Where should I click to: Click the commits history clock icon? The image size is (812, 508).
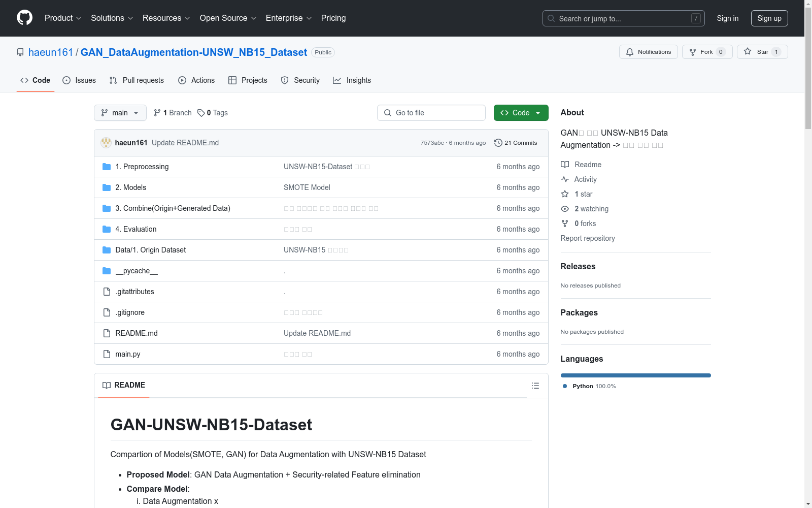498,143
